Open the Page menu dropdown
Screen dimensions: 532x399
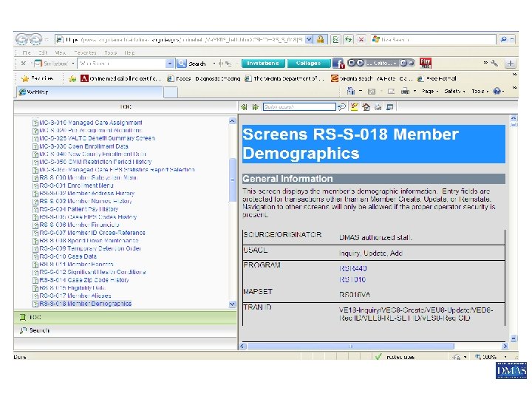[x=430, y=92]
